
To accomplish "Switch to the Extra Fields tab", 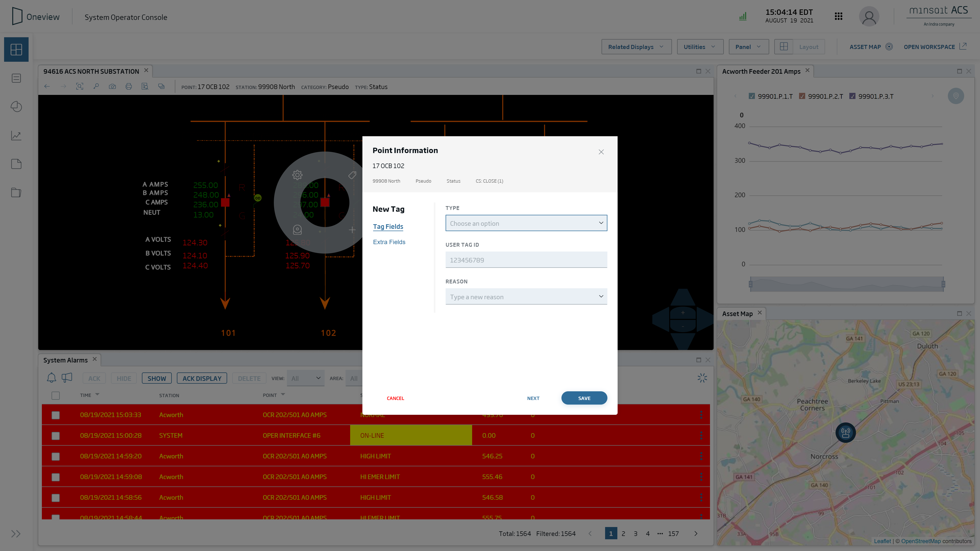I will (x=389, y=242).
